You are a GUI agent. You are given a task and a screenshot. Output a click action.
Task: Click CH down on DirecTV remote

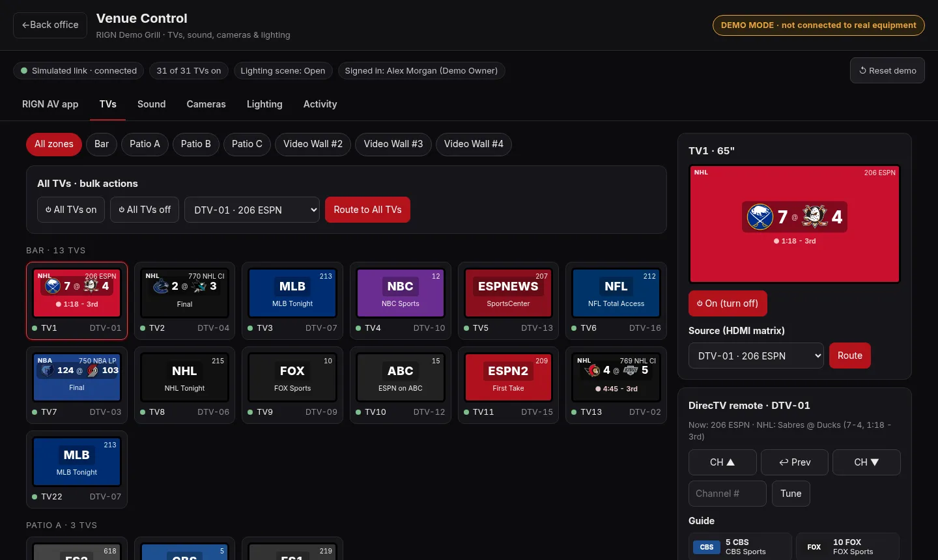pyautogui.click(x=866, y=462)
